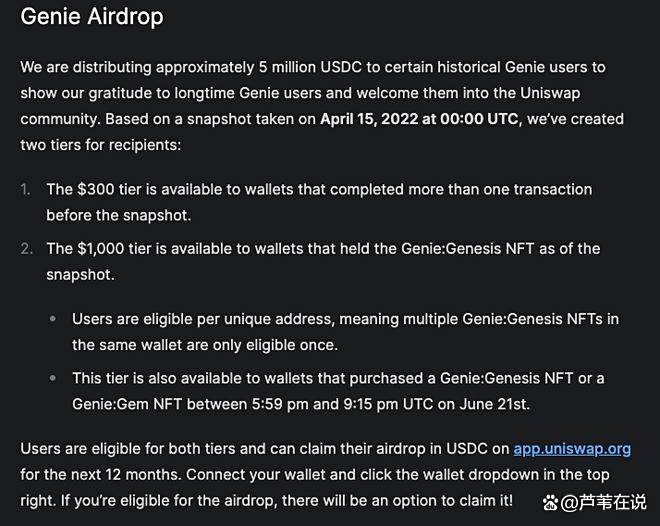This screenshot has height=526, width=660.
Task: Click list number 2 marker
Action: [x=27, y=249]
